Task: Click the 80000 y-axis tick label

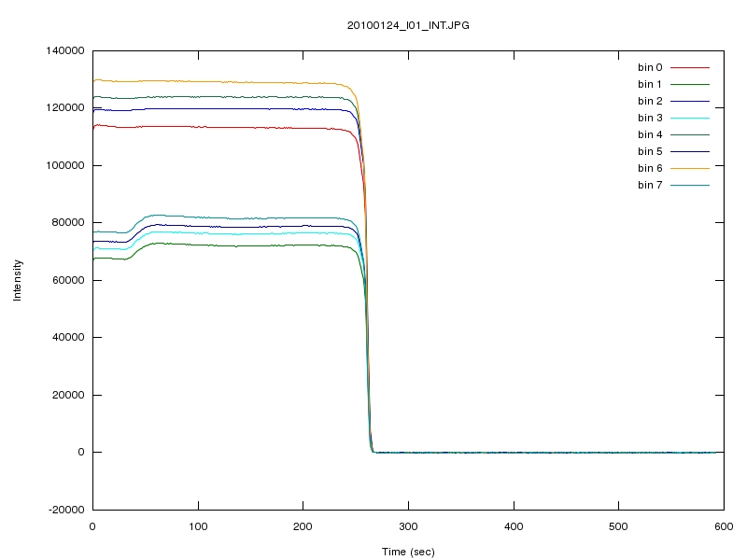Action: (x=68, y=222)
